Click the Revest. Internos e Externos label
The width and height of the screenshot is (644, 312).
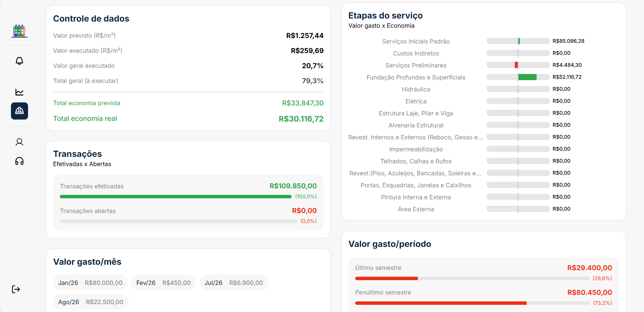415,137
